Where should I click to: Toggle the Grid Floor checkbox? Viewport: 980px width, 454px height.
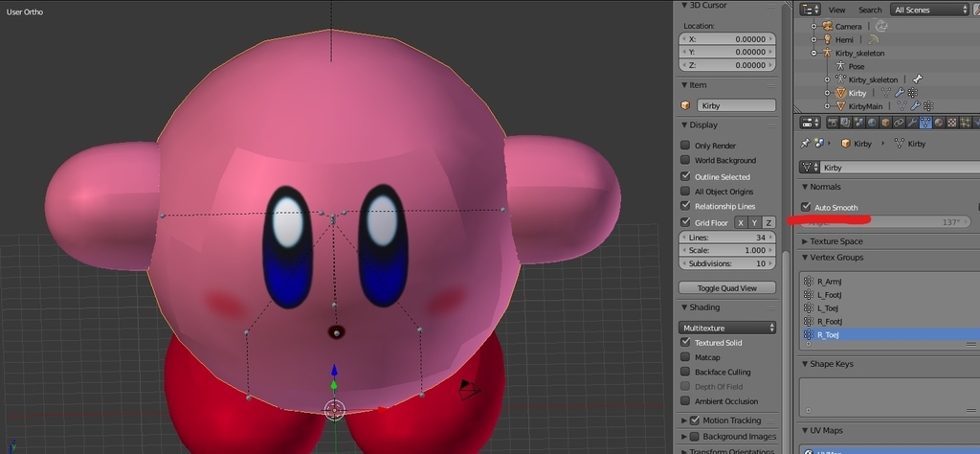[x=685, y=222]
